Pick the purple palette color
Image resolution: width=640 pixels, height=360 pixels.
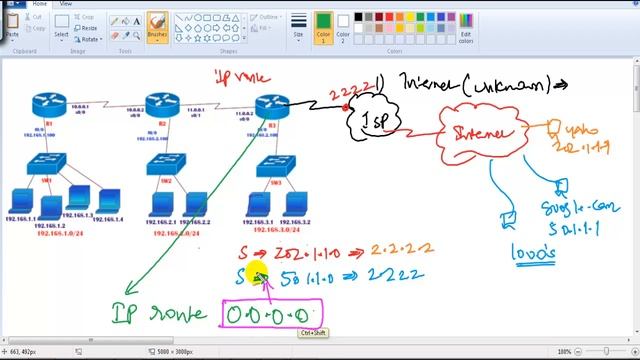tap(451, 17)
